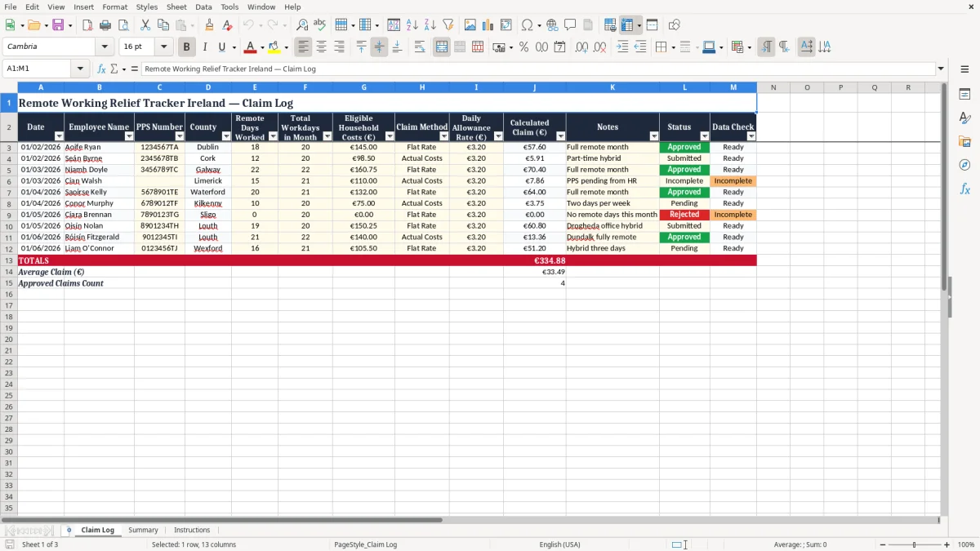This screenshot has height=551, width=980.
Task: Open the Font Color dropdown arrow
Action: pyautogui.click(x=262, y=47)
